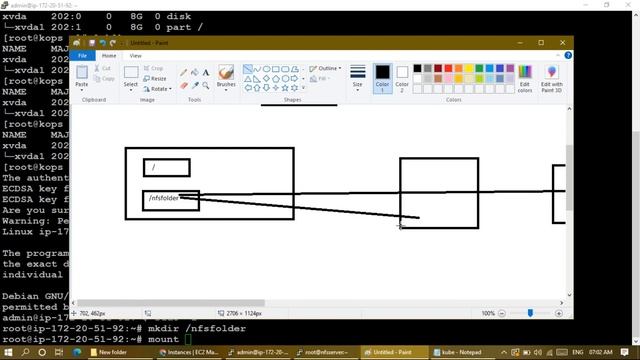The width and height of the screenshot is (640, 360).
Task: Click the Resize command
Action: (155, 78)
